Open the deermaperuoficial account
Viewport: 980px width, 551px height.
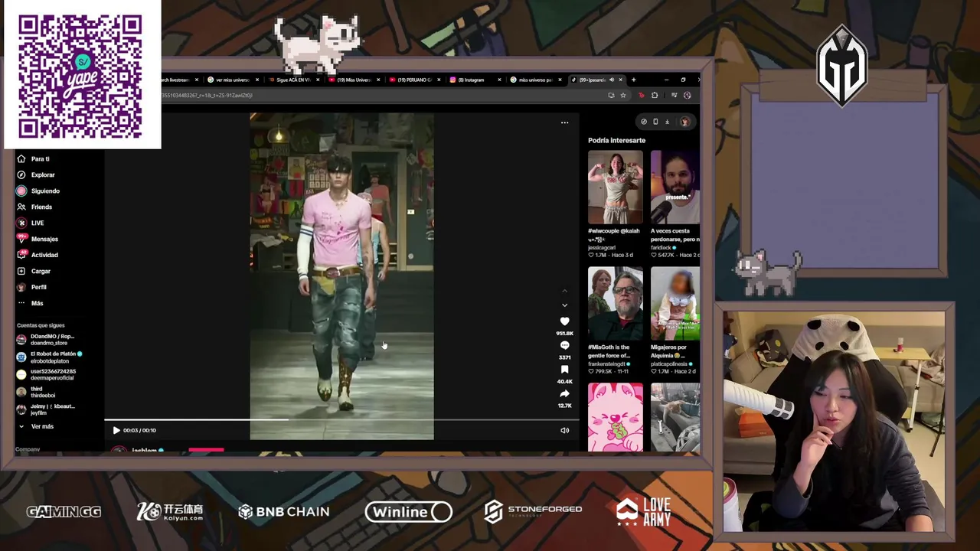47,374
